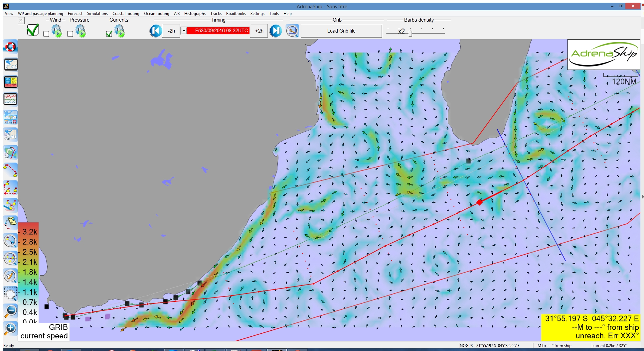Open Currents display settings gear
The image size is (644, 351).
[x=119, y=31]
